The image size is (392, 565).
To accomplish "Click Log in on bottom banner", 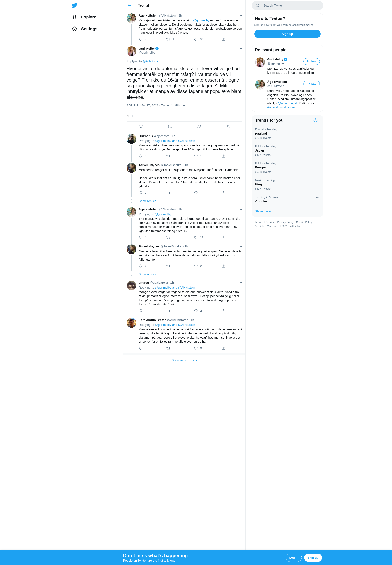I will [x=294, y=558].
